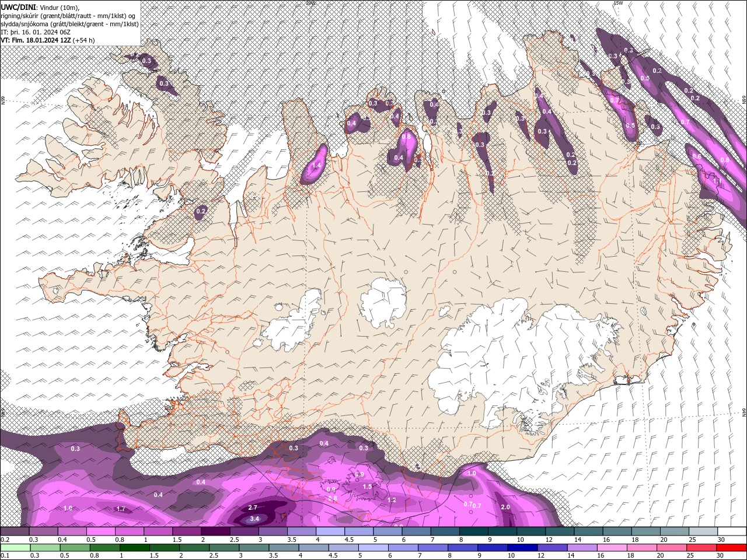
Task: Click the 'rigning/skúrir' description line
Action: [68, 15]
